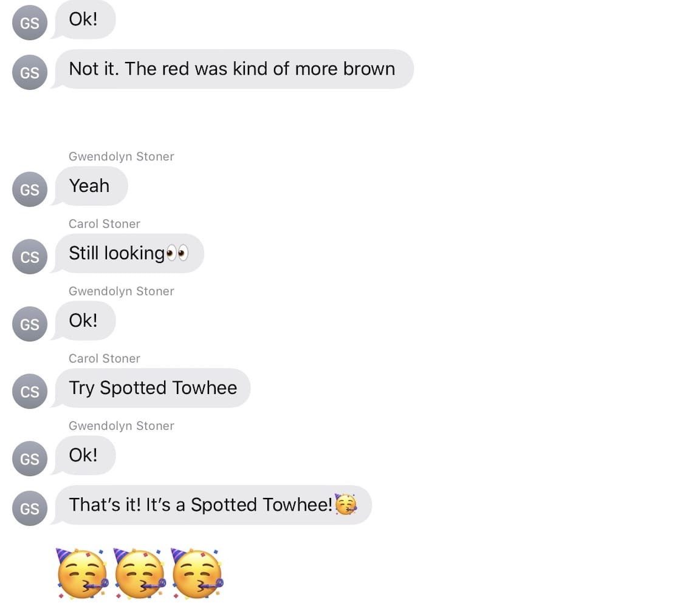Open the "Gwendolyn Stoner" name above "Yeah"
The width and height of the screenshot is (700, 606).
(x=122, y=157)
